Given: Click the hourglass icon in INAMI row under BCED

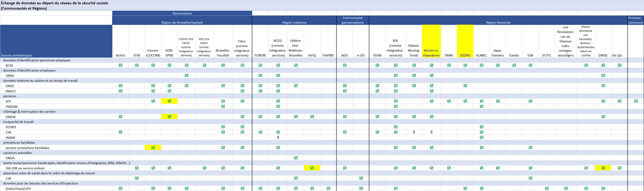Looking at the screenshot, I should 278,137.
